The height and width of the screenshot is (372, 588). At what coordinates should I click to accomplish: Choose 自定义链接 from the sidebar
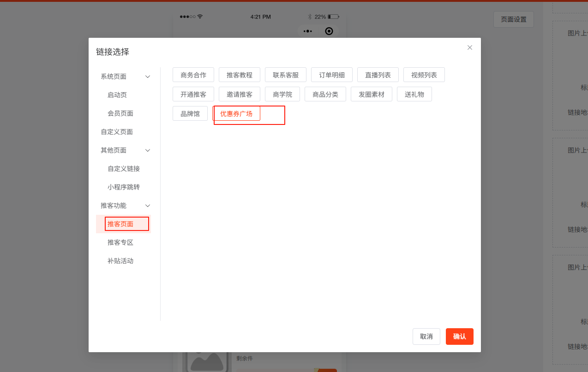[124, 169]
